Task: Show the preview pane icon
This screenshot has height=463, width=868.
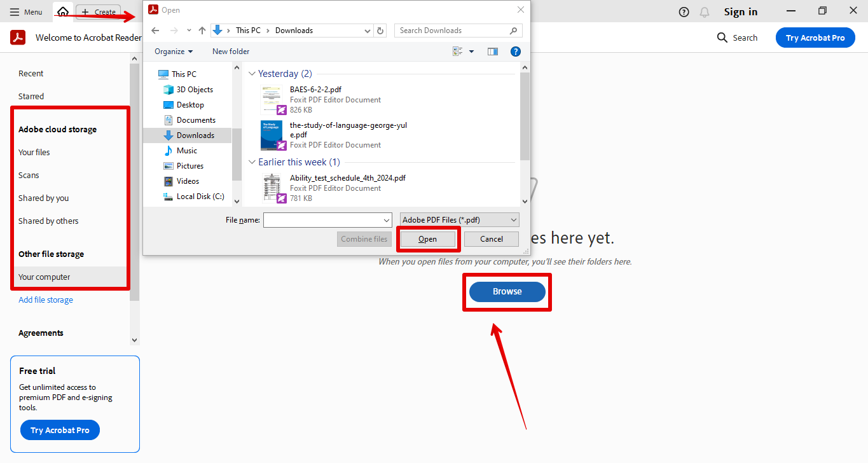Action: pyautogui.click(x=493, y=52)
